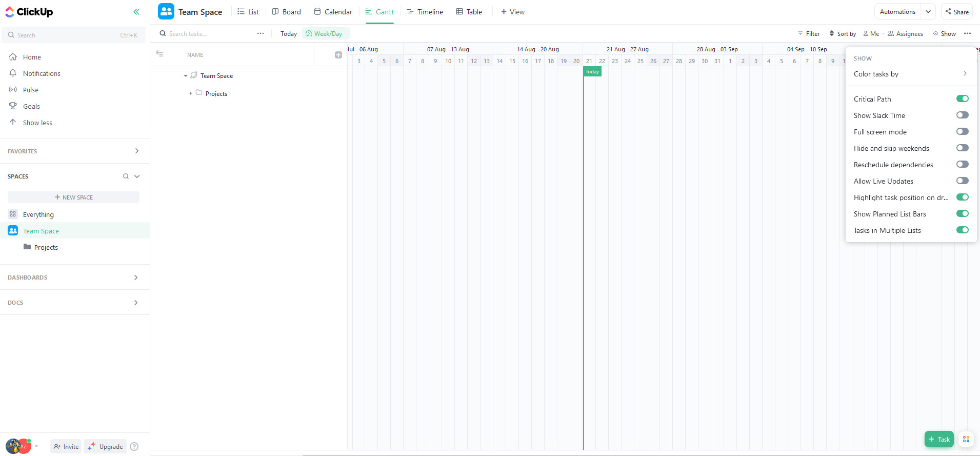Add a new view with + View
Viewport: 980px width, 456px height.
pyautogui.click(x=513, y=12)
